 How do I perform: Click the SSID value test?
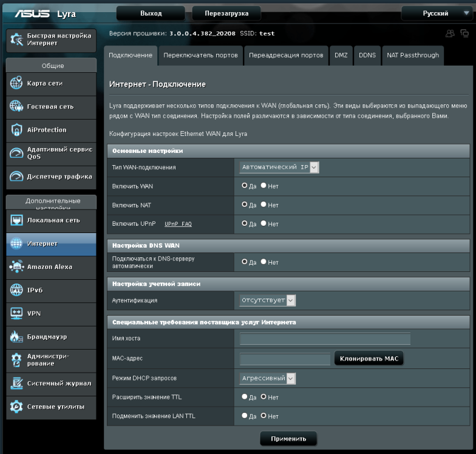[267, 33]
